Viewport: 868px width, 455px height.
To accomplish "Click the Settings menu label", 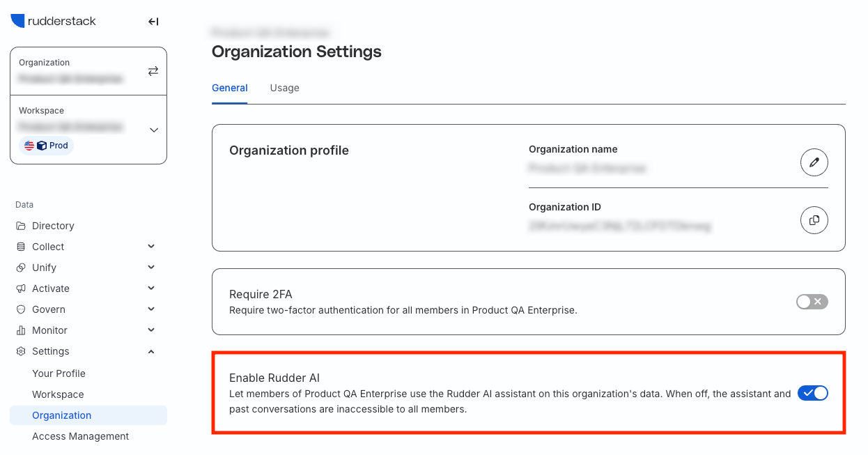I will point(51,351).
